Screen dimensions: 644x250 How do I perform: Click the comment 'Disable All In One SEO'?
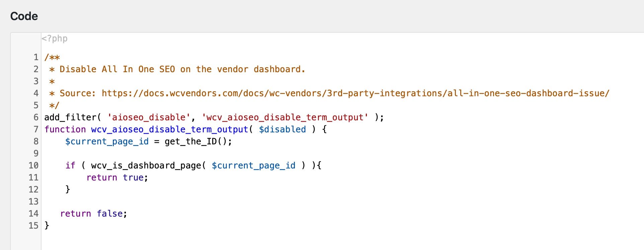click(x=117, y=69)
